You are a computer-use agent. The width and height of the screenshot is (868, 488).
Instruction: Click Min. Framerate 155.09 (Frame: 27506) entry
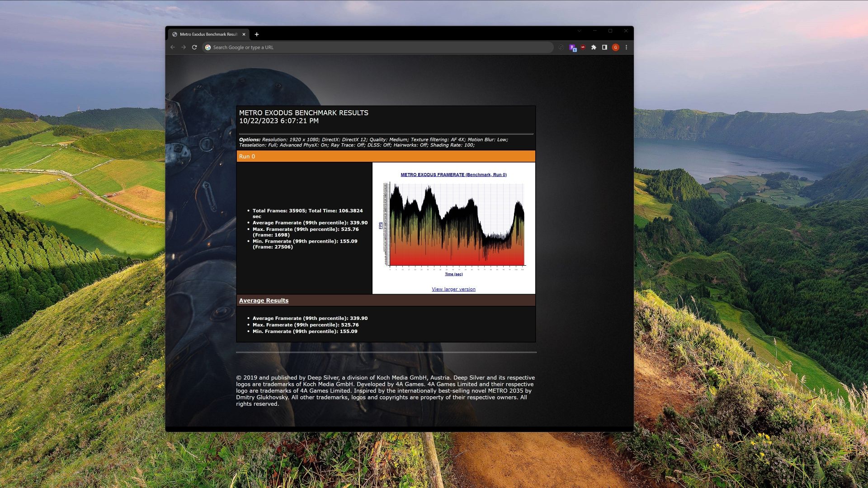305,244
